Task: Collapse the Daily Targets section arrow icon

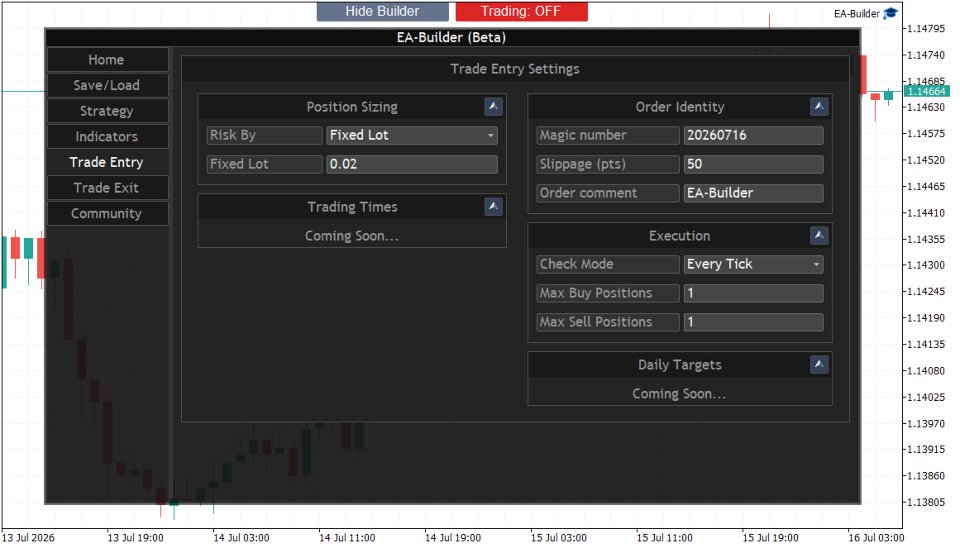Action: coord(819,364)
